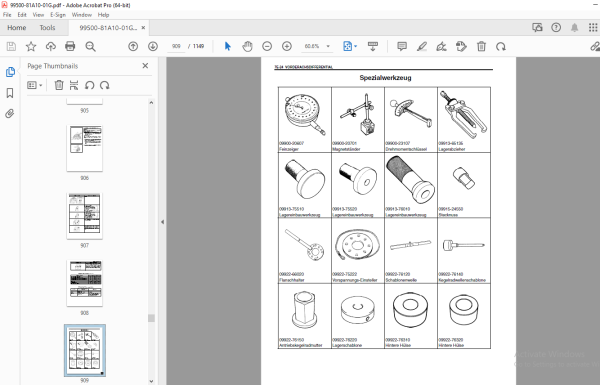Open the Help menu
600x385 pixels.
tap(103, 15)
